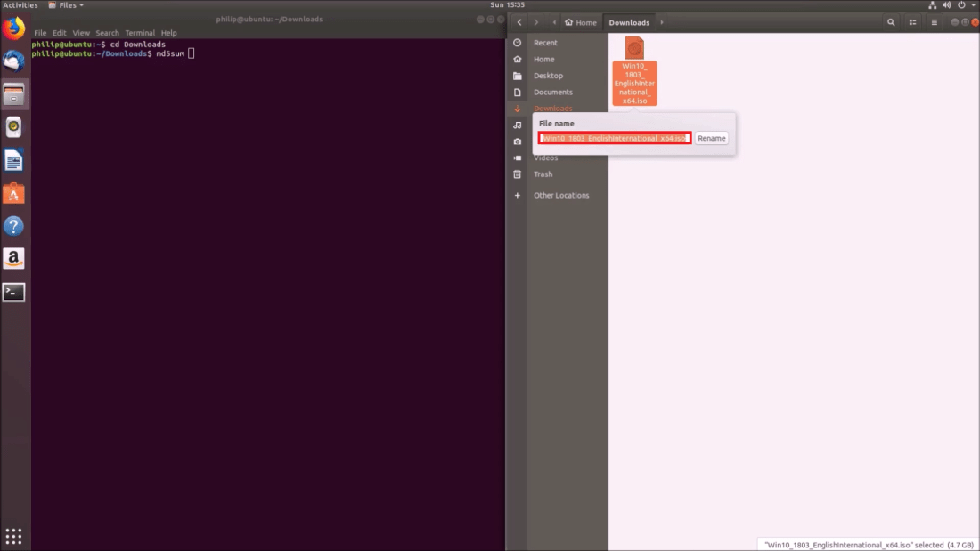
Task: Launch Amazon from the dock
Action: tap(13, 259)
